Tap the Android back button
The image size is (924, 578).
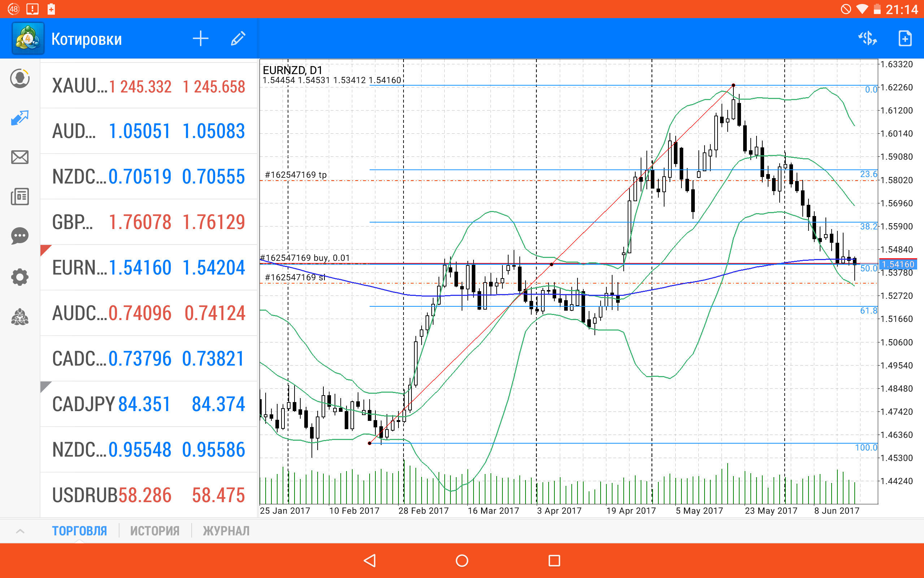click(x=370, y=560)
